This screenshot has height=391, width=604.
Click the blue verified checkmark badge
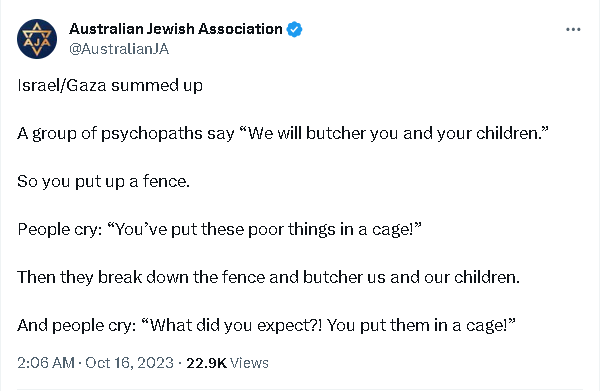click(x=295, y=29)
